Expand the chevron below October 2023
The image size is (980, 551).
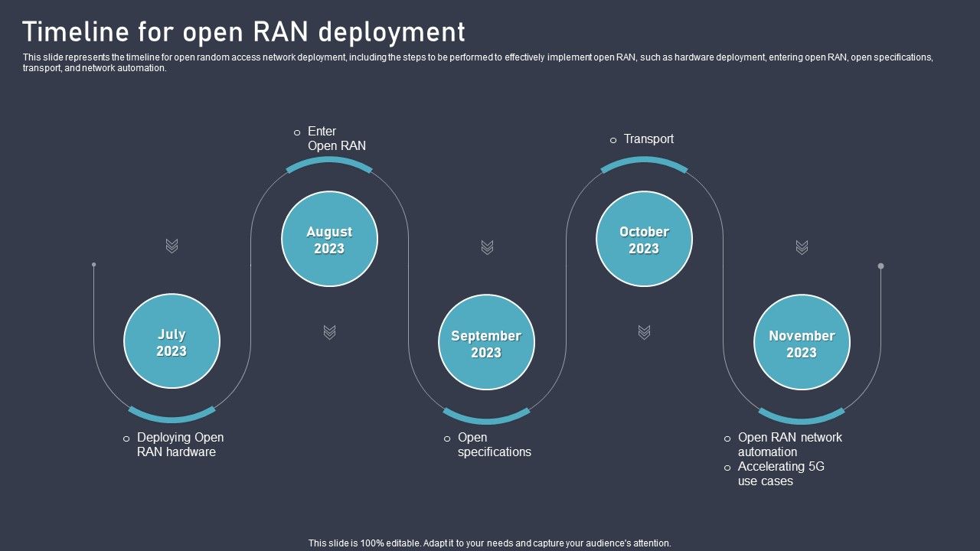[644, 332]
